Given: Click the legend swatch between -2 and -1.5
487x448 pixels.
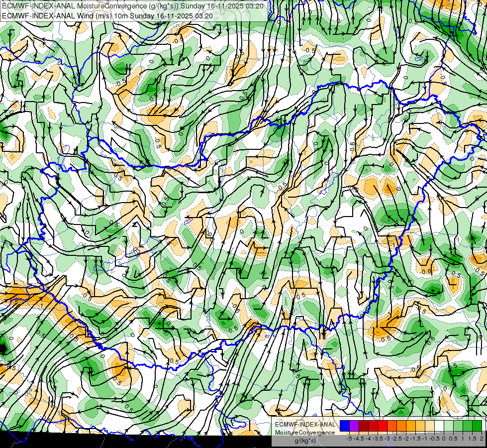Looking at the screenshot, I should click(410, 426).
